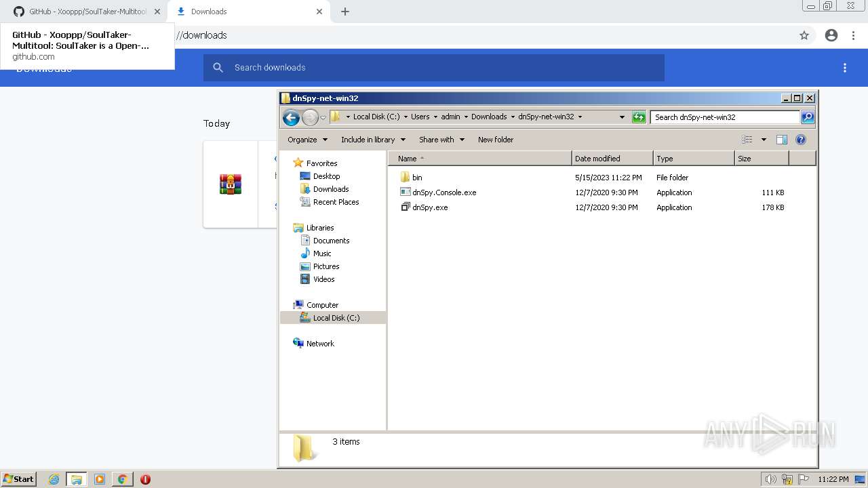Open the media player taskbar icon

[100, 479]
